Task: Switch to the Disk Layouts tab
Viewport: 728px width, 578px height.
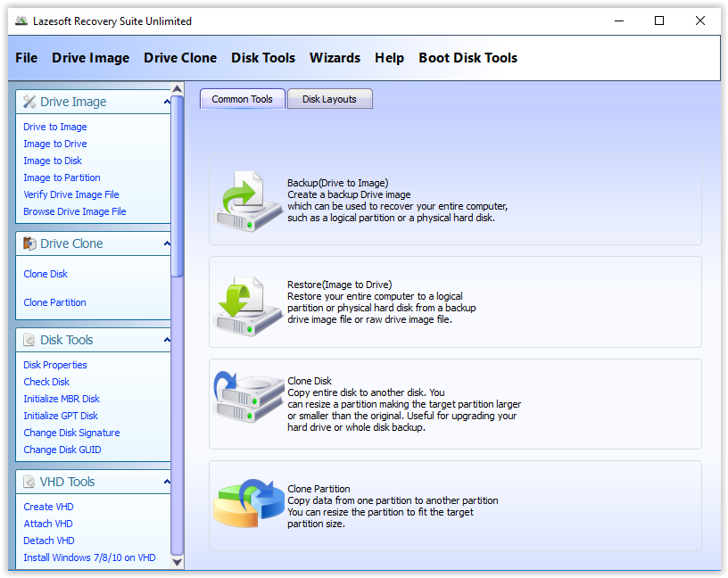Action: point(329,99)
